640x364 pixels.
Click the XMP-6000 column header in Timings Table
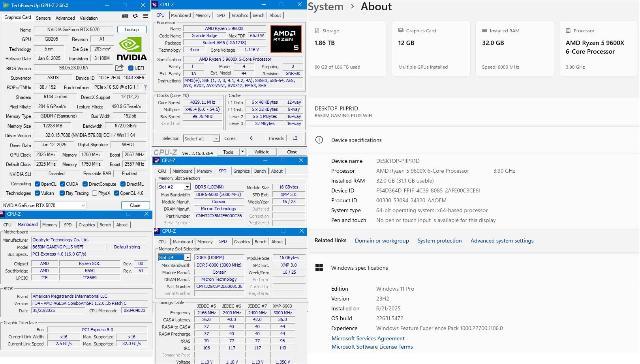[282, 306]
